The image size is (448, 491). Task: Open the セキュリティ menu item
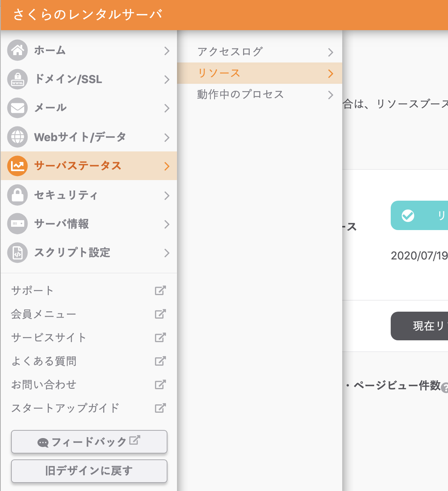coord(89,195)
